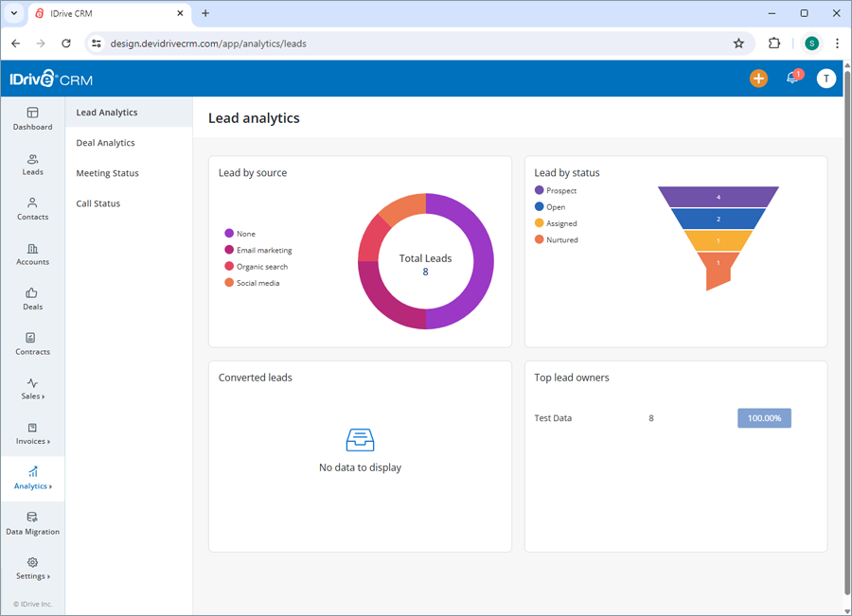The width and height of the screenshot is (852, 616).
Task: Click the orange plus quick-add button
Action: [758, 79]
